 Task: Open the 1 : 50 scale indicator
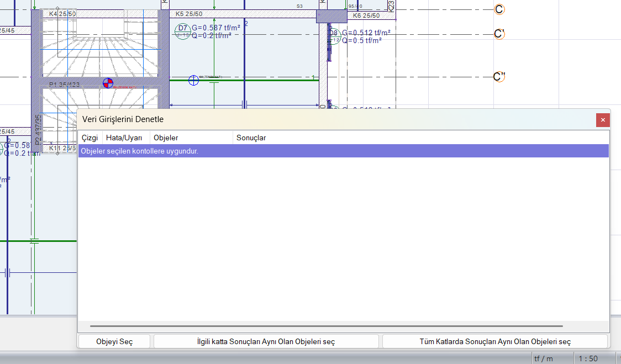(x=588, y=358)
